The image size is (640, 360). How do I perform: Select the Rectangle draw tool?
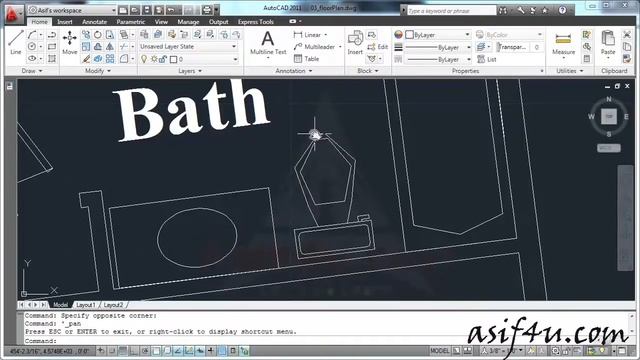[x=52, y=47]
